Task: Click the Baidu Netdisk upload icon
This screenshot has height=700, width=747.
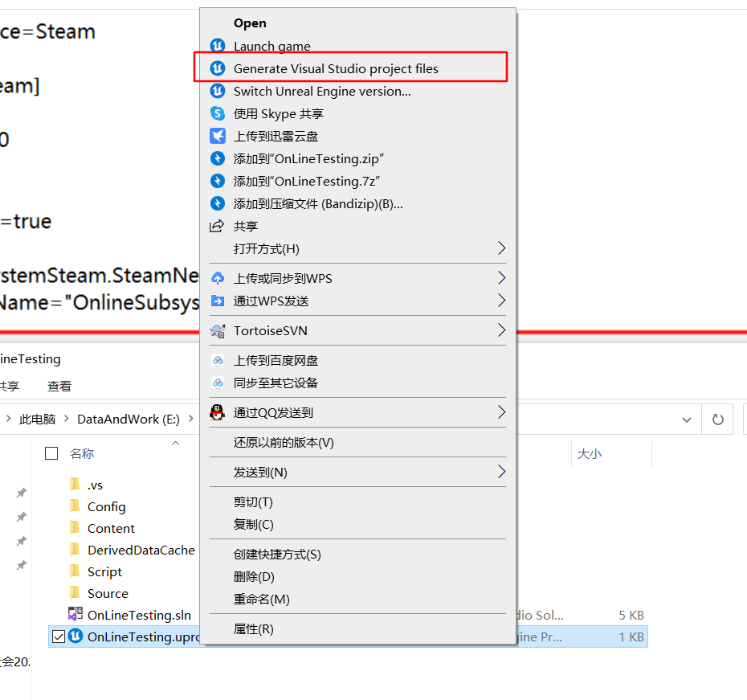Action: [217, 360]
